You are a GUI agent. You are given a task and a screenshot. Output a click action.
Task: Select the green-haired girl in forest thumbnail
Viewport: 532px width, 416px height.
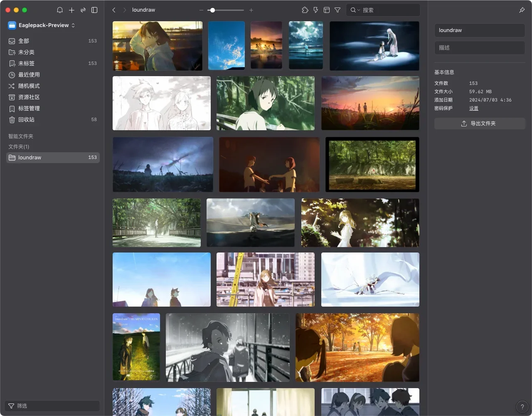(266, 103)
